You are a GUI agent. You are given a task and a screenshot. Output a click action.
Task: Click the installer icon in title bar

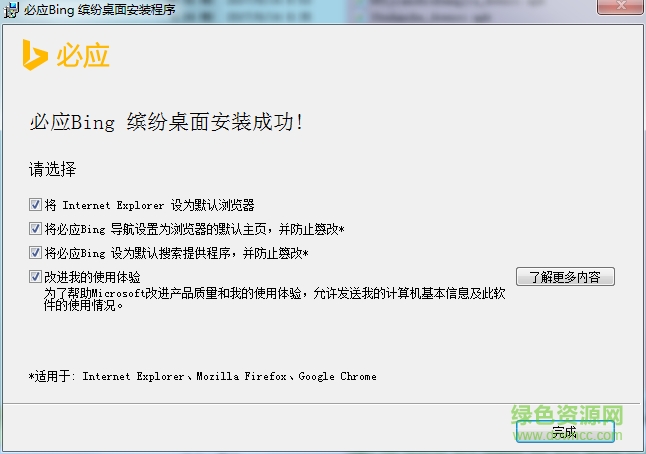[11, 9]
